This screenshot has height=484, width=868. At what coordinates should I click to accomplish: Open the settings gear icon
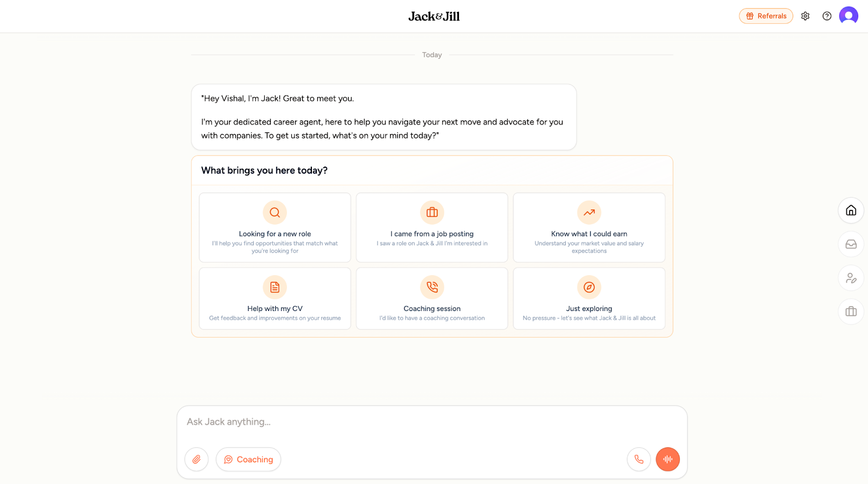pyautogui.click(x=805, y=16)
